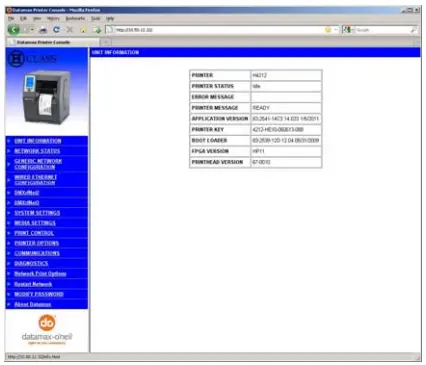
Task: Open the History menu
Action: coord(53,18)
